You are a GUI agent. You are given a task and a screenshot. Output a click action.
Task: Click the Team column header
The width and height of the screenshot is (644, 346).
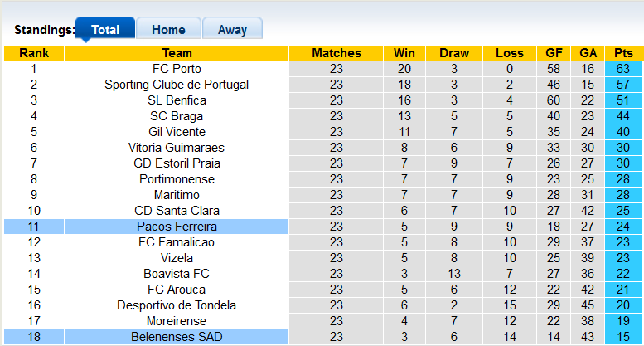(177, 53)
